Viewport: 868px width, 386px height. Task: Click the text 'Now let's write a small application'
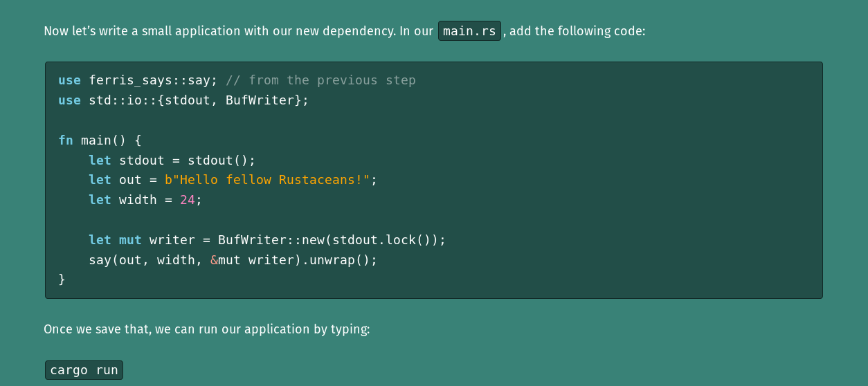click(x=142, y=31)
